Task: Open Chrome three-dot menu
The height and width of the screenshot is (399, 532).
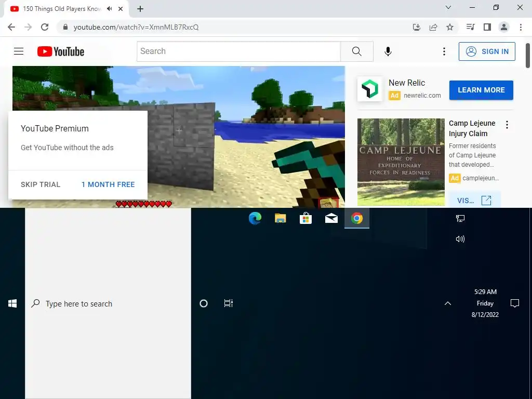Action: 521,27
